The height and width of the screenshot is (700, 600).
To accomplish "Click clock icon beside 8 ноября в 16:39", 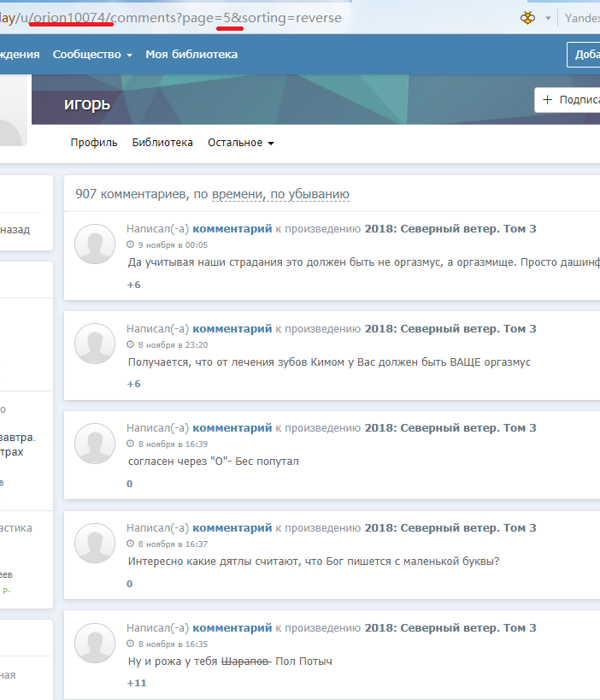I will coord(130,444).
